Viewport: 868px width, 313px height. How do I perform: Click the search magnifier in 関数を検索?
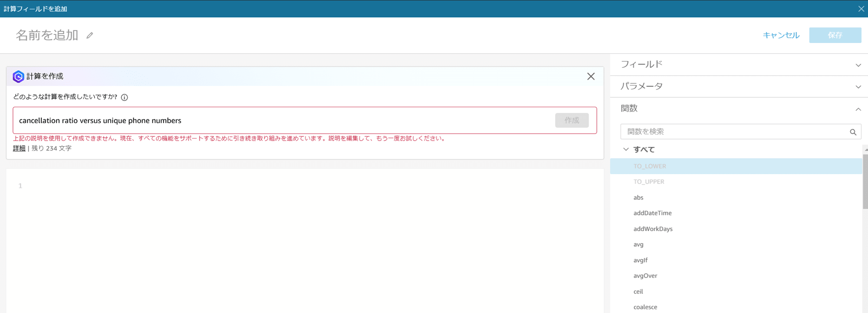pos(853,132)
